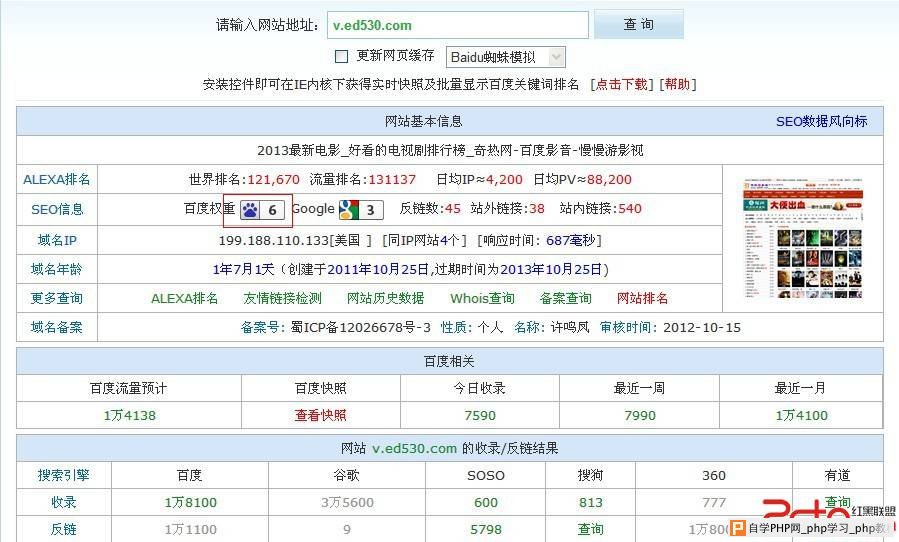Click the v.ed530.com link in results header
The height and width of the screenshot is (542, 899).
tap(415, 449)
